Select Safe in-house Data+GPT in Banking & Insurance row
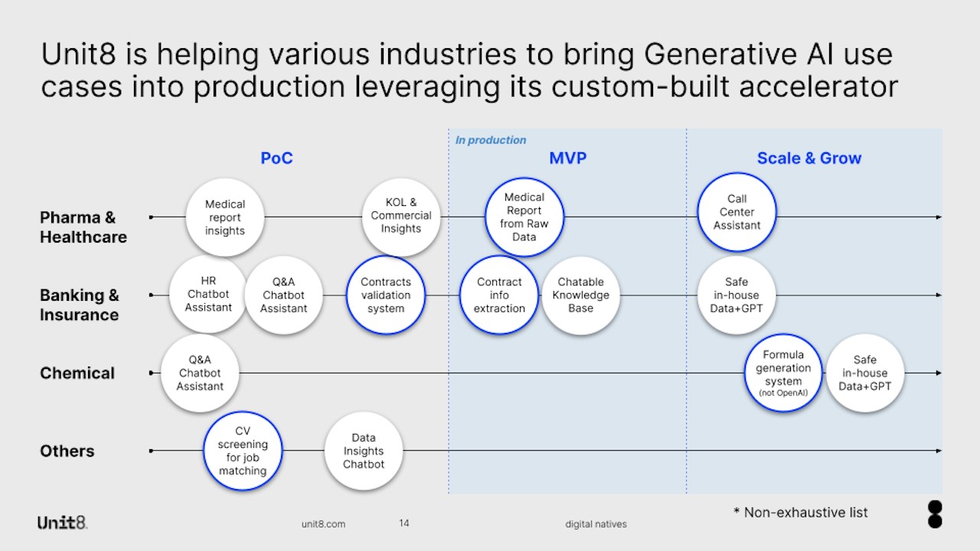 [737, 295]
